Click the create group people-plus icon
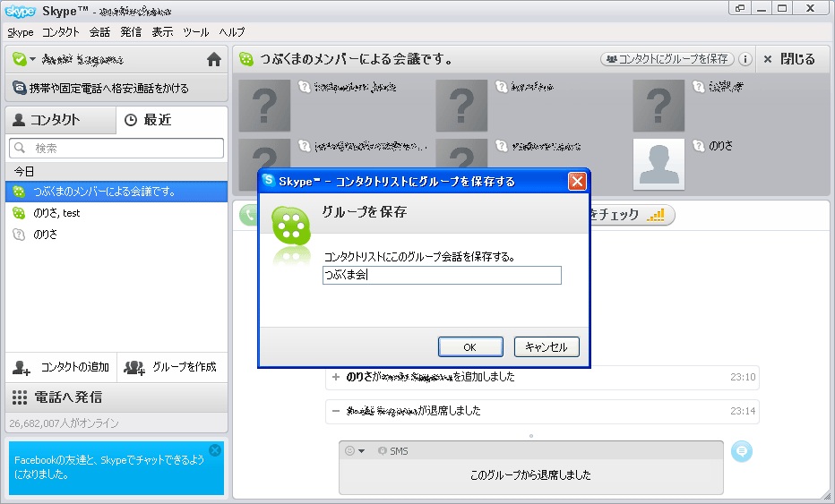 pos(134,367)
